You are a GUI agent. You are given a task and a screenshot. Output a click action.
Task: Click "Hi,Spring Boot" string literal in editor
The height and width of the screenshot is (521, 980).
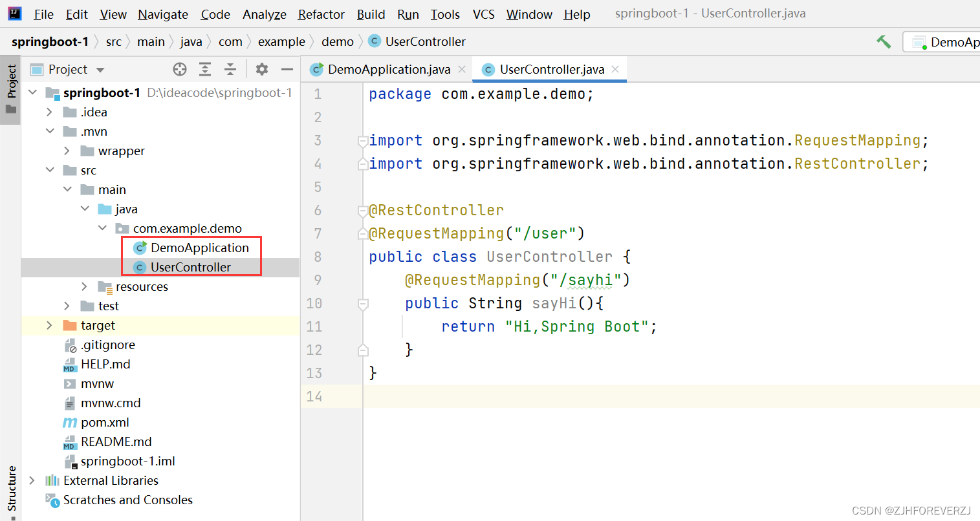[576, 326]
